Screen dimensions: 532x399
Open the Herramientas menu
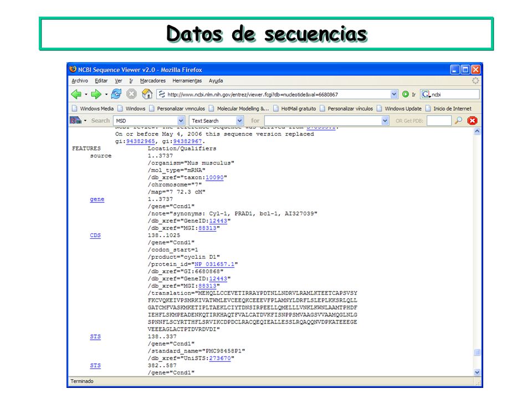[x=187, y=81]
